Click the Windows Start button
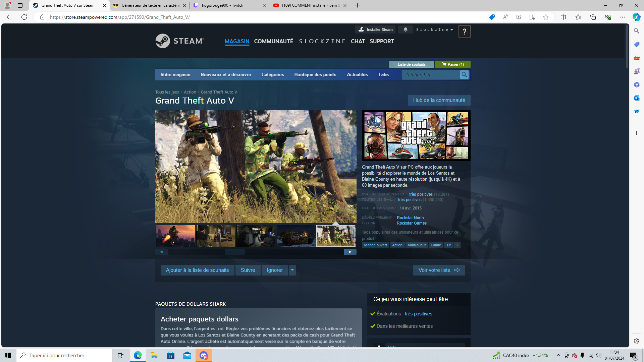The height and width of the screenshot is (362, 644). 8,355
